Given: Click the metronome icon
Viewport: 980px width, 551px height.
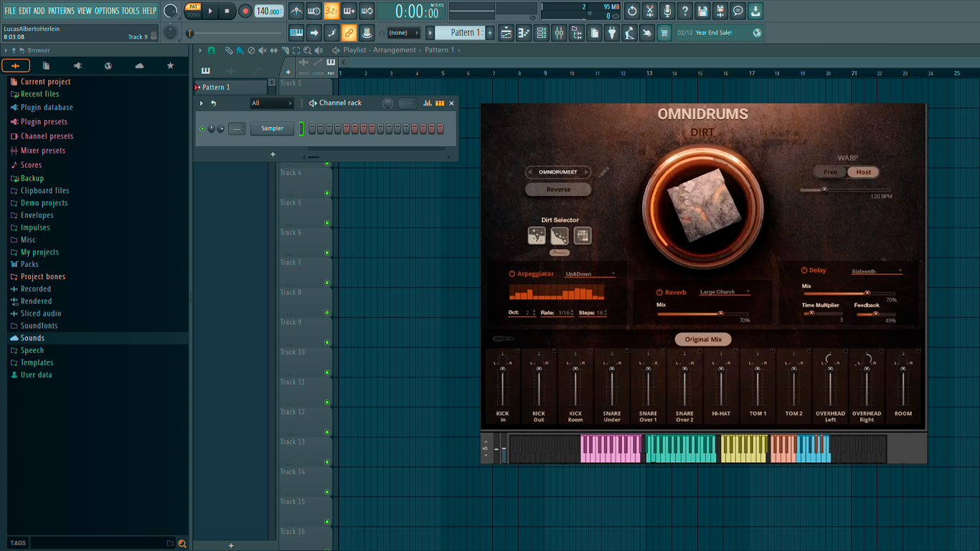Looking at the screenshot, I should (x=296, y=11).
